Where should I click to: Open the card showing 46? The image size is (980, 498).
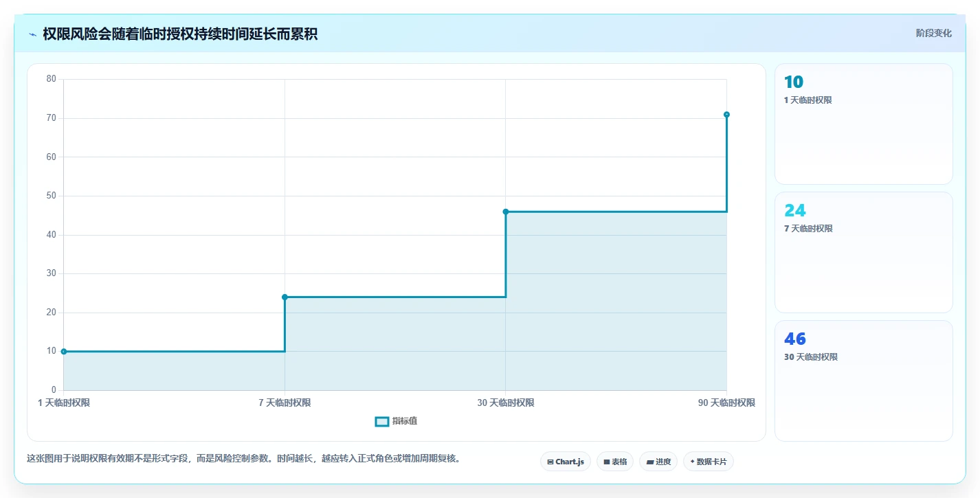(x=864, y=381)
